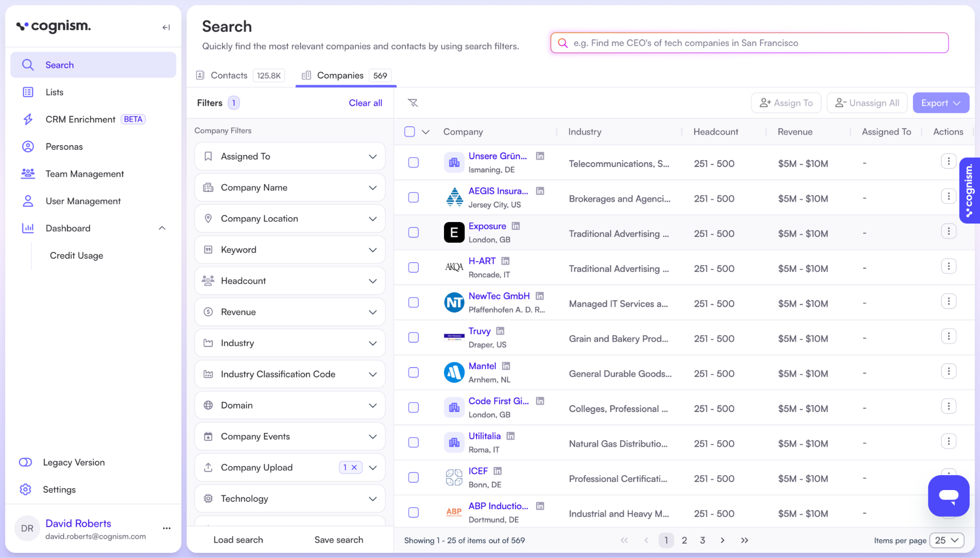Open user account options ellipsis
The height and width of the screenshot is (558, 980).
167,528
